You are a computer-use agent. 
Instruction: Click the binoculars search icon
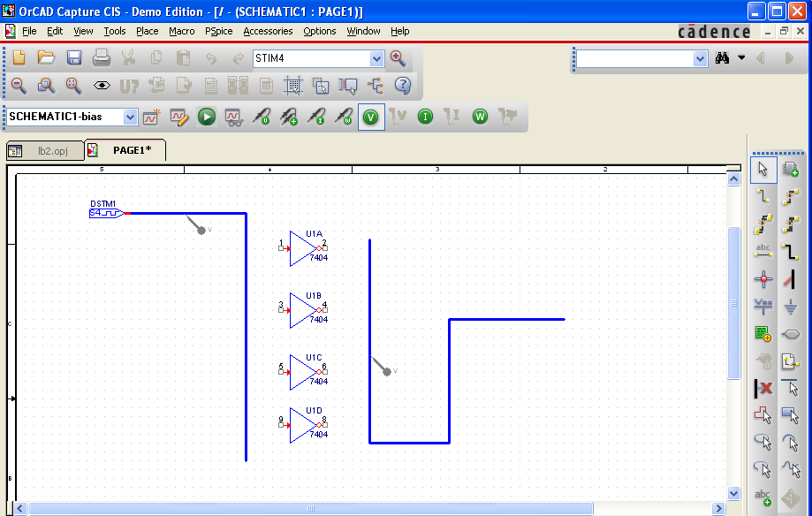tap(723, 58)
